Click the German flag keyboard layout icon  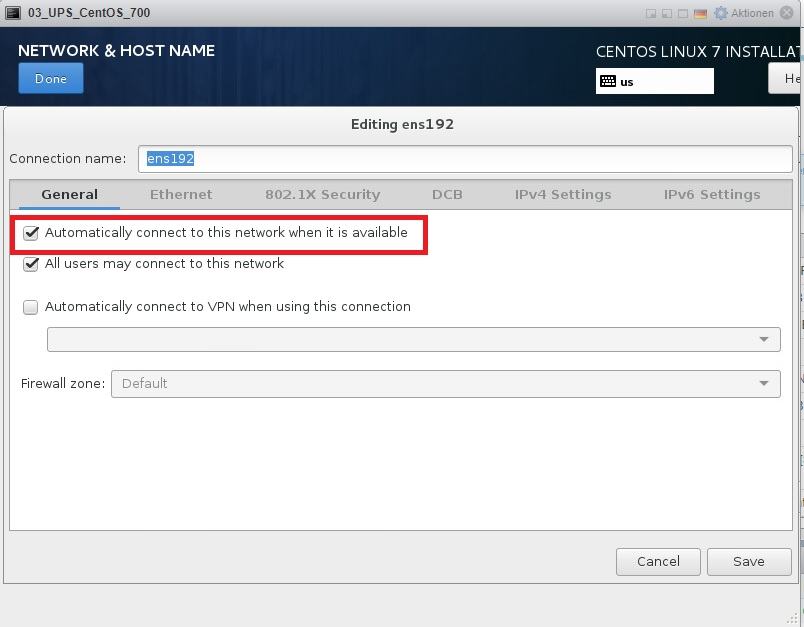(700, 14)
